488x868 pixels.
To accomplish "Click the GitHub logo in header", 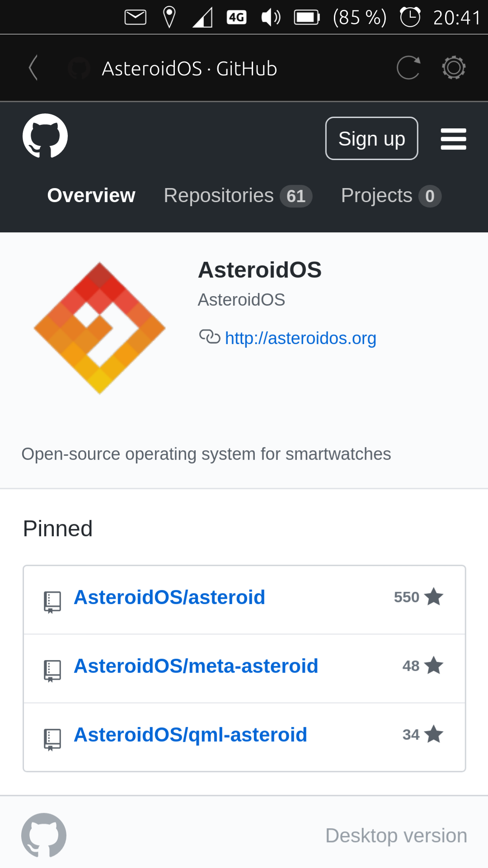I will (45, 136).
